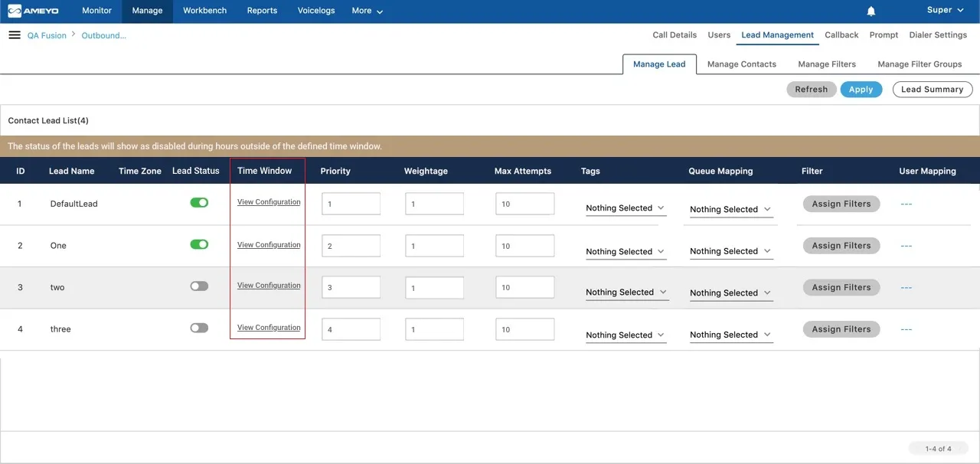
Task: Open Queue Mapping dropdown for lead two
Action: coord(730,293)
